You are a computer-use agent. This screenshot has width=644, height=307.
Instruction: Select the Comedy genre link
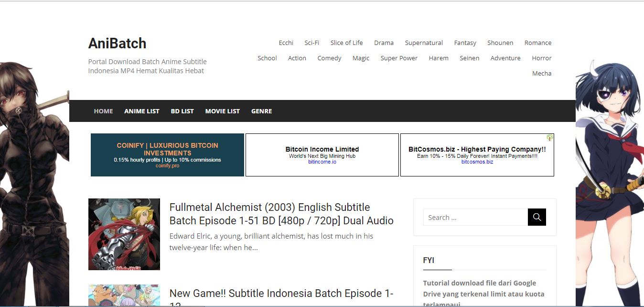pyautogui.click(x=330, y=58)
